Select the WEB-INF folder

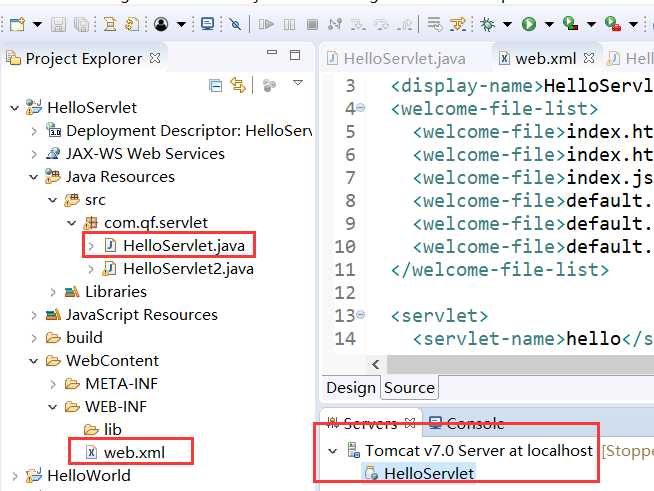(x=116, y=406)
